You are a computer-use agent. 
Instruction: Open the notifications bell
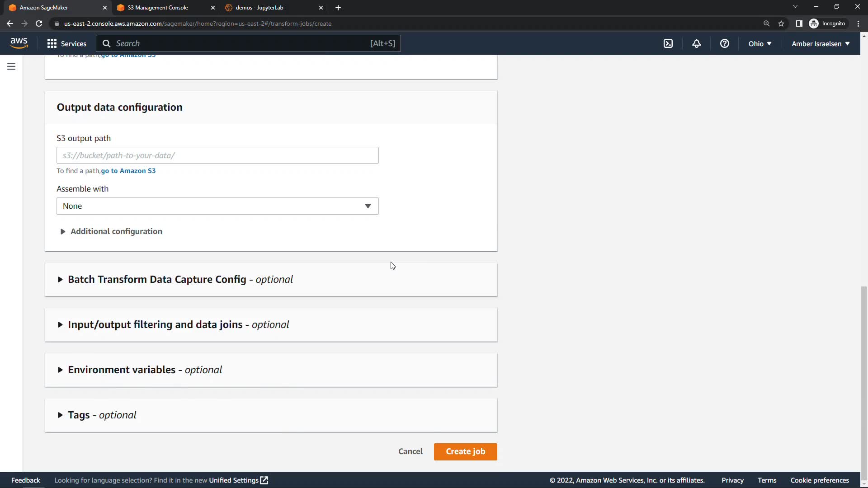(x=696, y=43)
